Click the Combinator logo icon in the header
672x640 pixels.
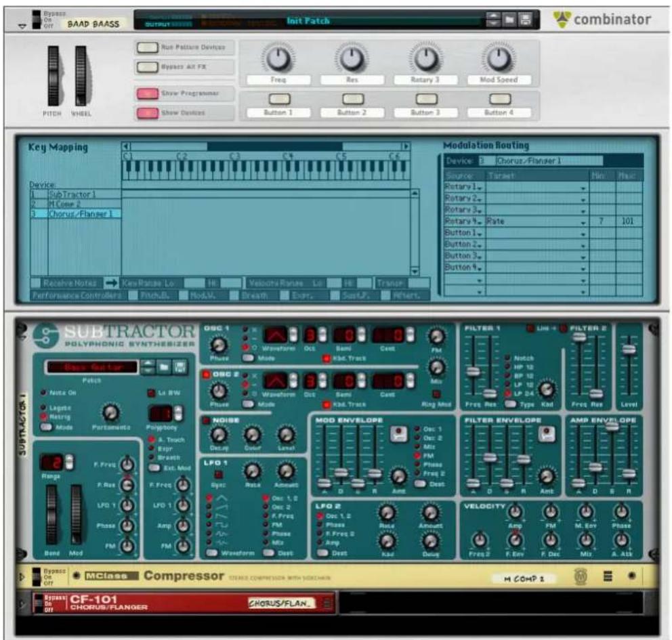(562, 20)
